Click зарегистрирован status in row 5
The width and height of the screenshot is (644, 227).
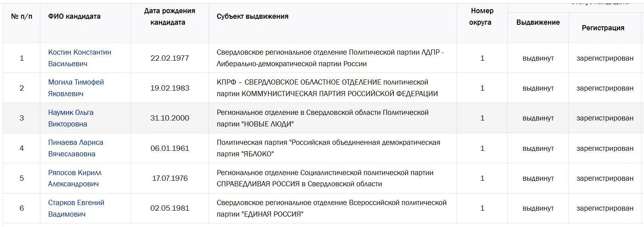(605, 178)
